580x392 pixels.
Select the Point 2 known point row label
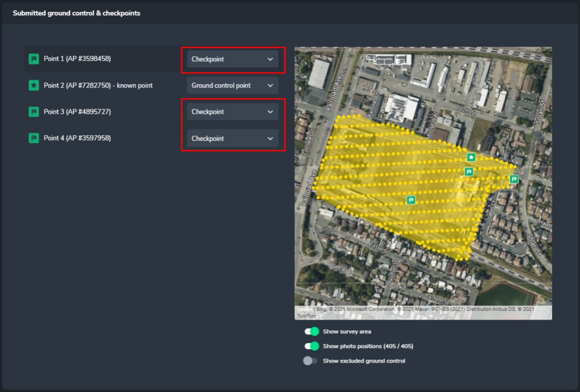(x=98, y=85)
